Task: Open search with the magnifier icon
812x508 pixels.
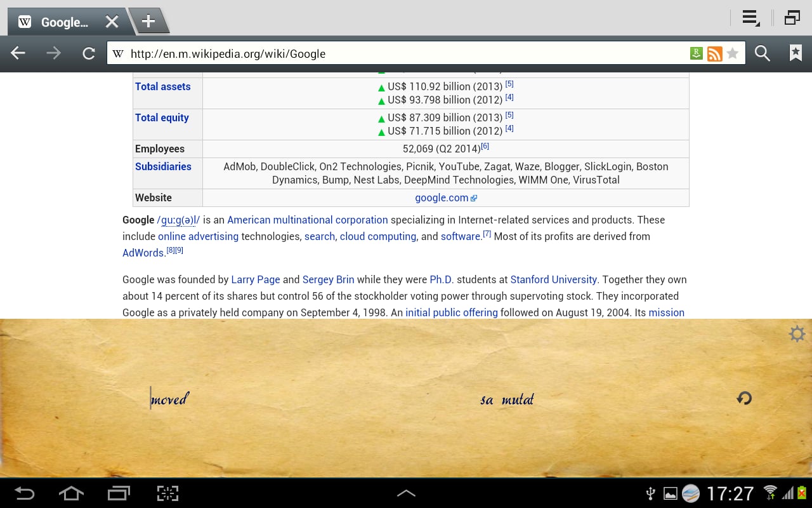Action: [763, 54]
